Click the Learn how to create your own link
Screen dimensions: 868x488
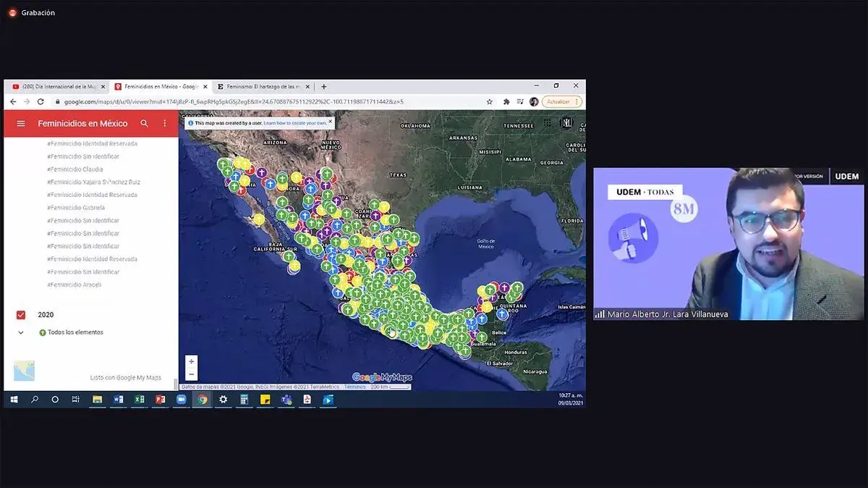295,123
